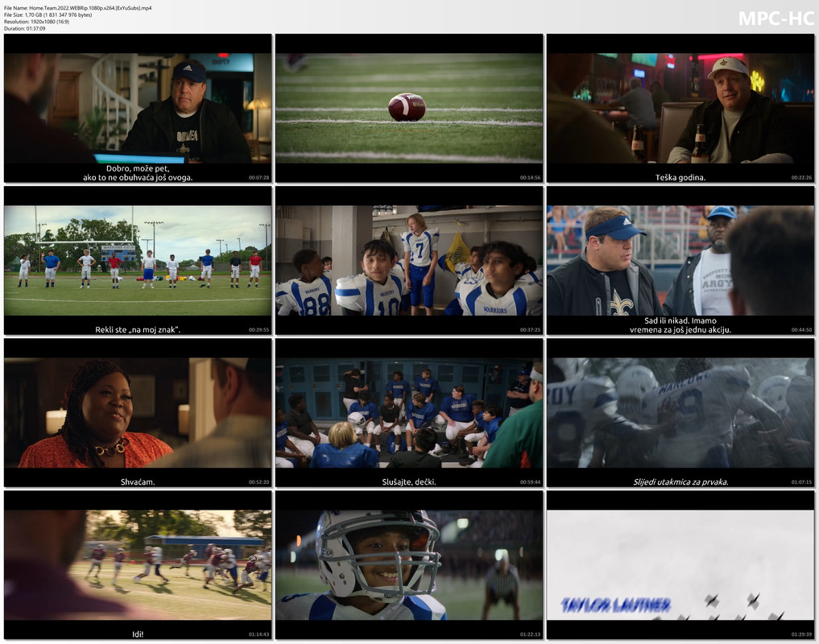Click the Duration 01:37:09 line
819x644 pixels.
(x=24, y=29)
